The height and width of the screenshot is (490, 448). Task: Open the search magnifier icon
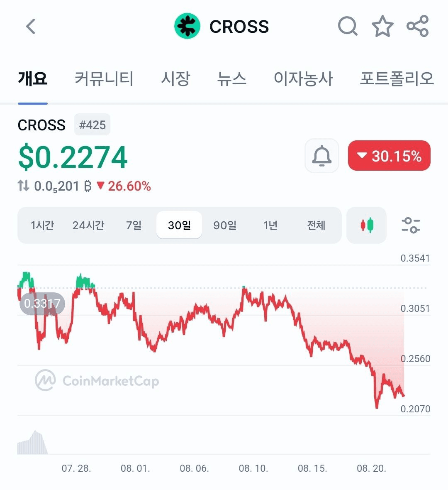point(348,26)
